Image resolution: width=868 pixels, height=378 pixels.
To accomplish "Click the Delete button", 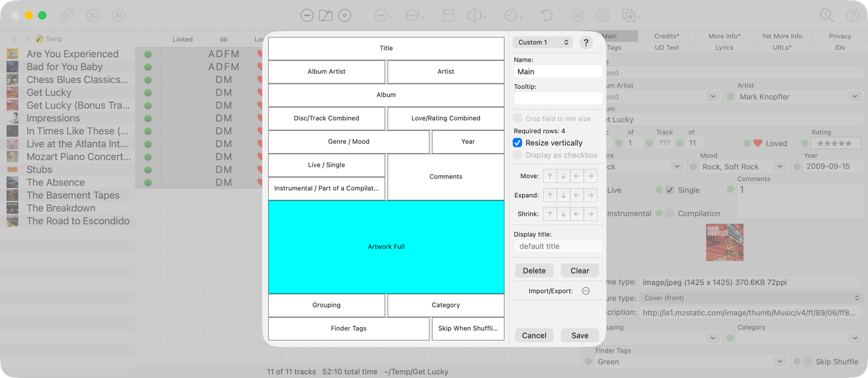I will tap(534, 270).
